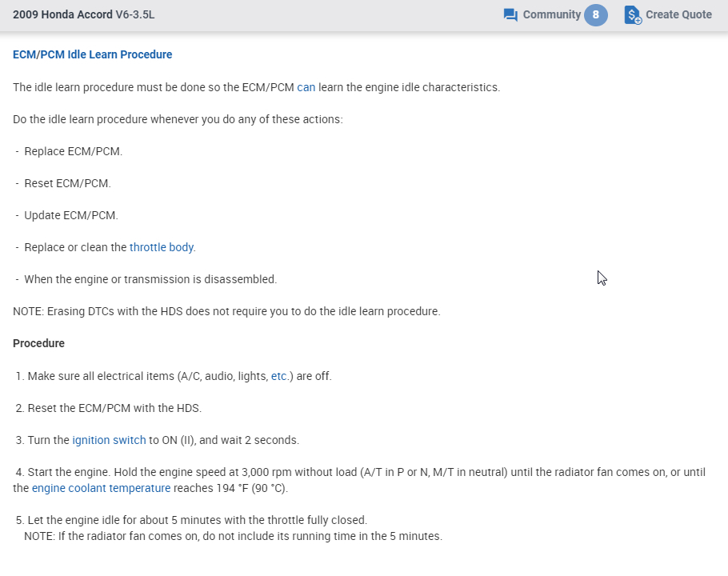Click the 'When the engine or transmission is disassembled' bullet
Screen dimensions: 728x576
tap(150, 279)
